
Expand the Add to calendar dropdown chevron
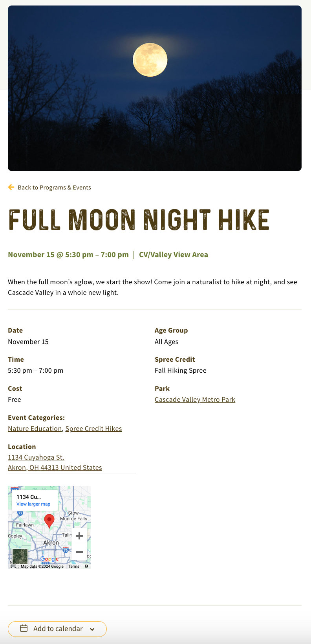92,629
